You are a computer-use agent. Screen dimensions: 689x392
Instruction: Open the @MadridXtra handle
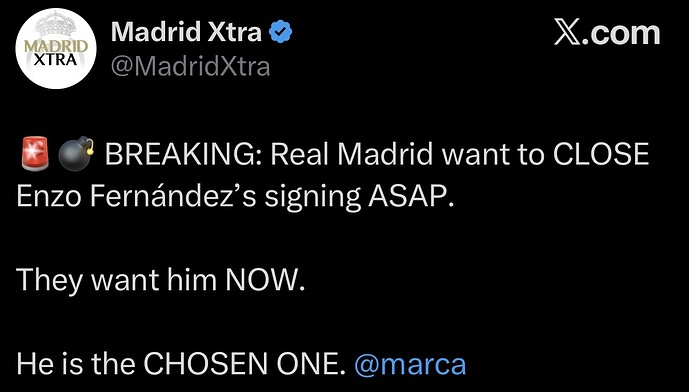click(x=190, y=66)
